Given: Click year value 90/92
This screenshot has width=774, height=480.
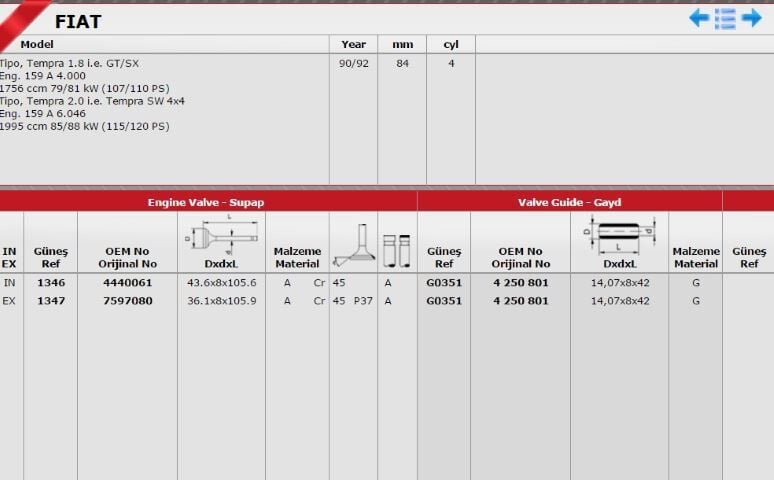Looking at the screenshot, I should (x=353, y=63).
